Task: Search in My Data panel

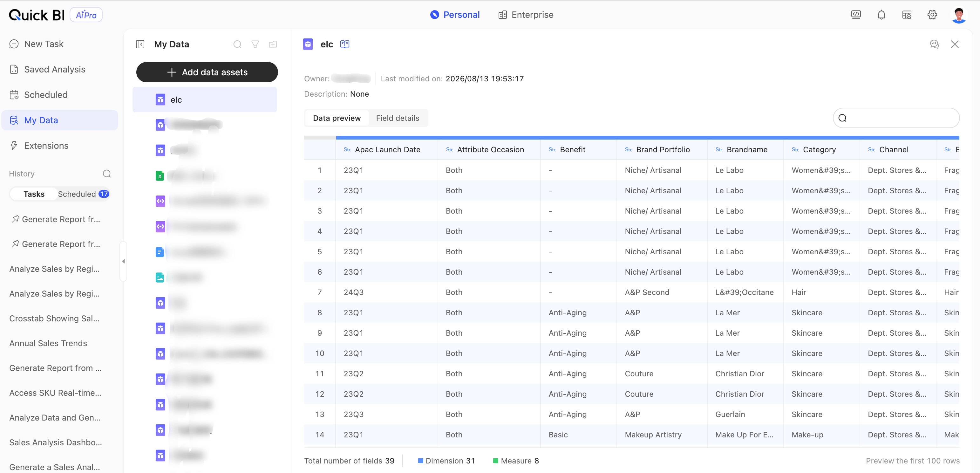Action: 237,44
